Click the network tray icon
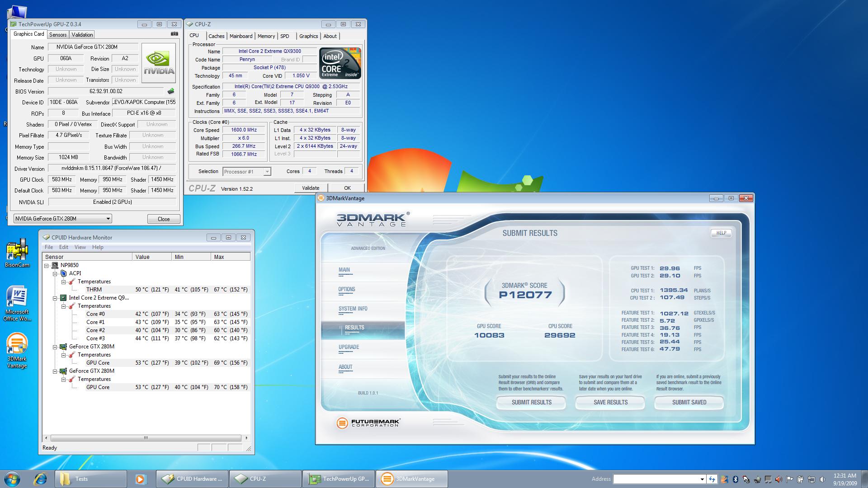The width and height of the screenshot is (868, 488). coord(812,479)
